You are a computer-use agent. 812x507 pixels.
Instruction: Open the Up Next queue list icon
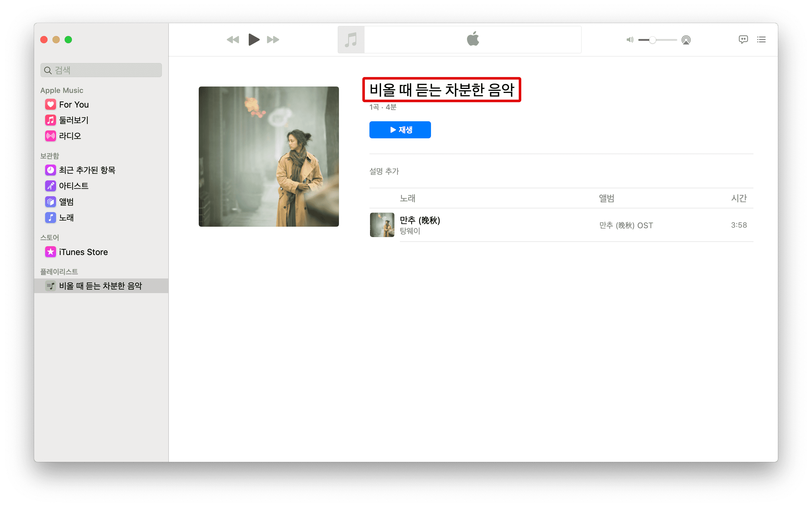point(761,40)
